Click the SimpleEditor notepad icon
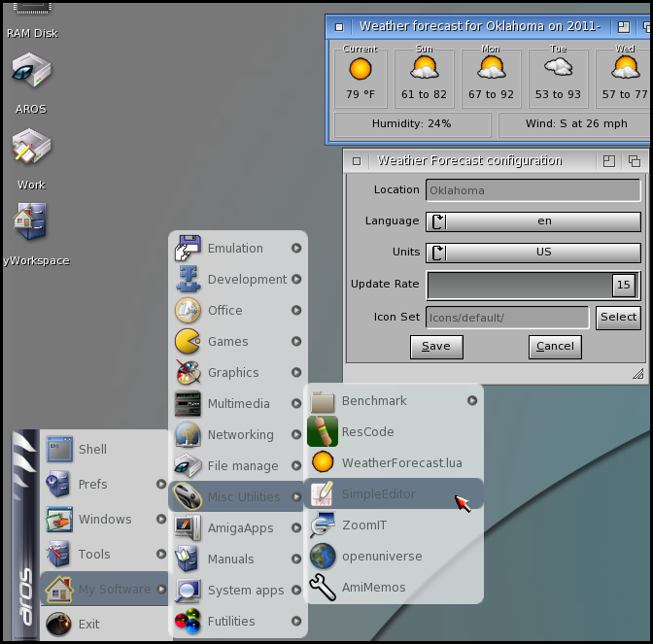Viewport: 653px width, 644px height. coord(322,493)
